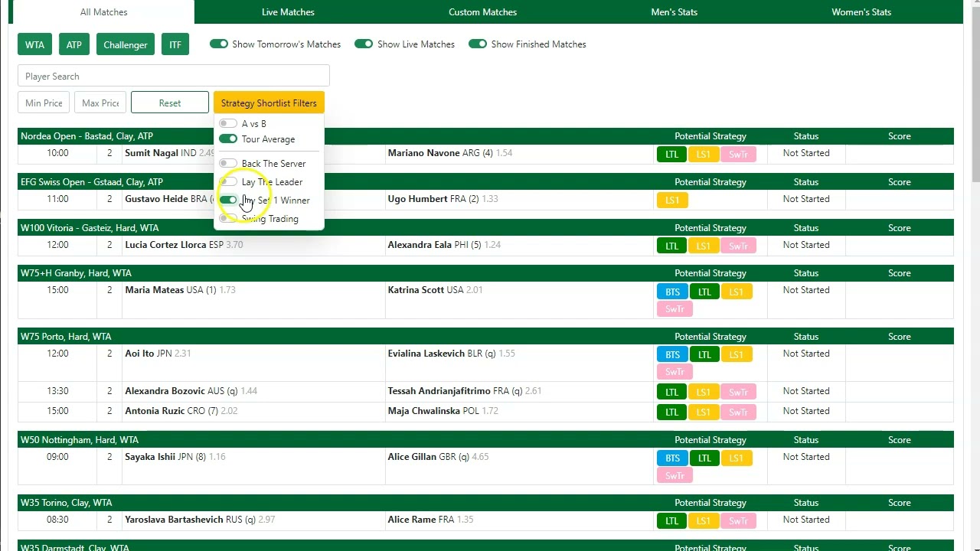Image resolution: width=980 pixels, height=551 pixels.
Task: Collapse Strategy Shortlist Filters dropdown
Action: click(x=269, y=103)
